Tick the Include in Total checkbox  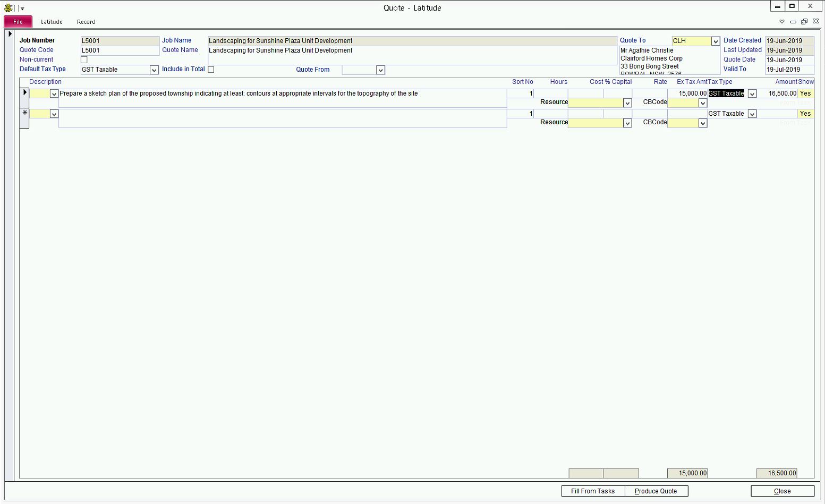pyautogui.click(x=211, y=70)
